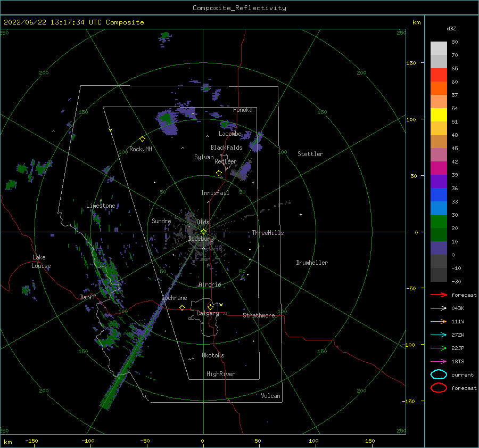Pick the bright green 20-30 dBZ swatch

coord(439,222)
